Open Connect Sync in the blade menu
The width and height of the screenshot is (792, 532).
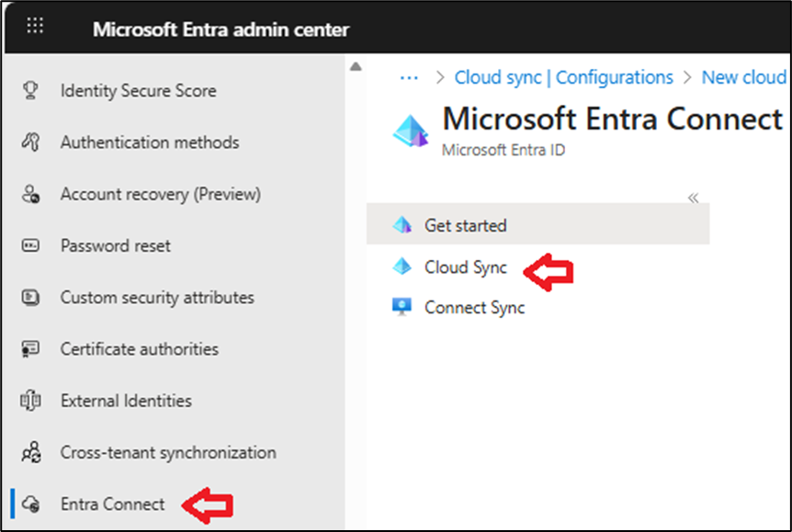(474, 308)
